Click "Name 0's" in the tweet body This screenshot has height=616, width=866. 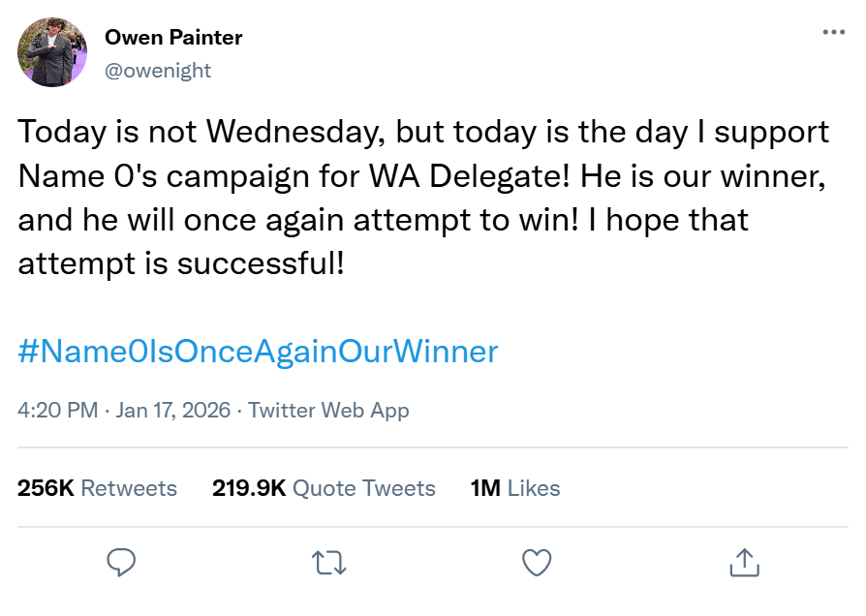tap(84, 176)
